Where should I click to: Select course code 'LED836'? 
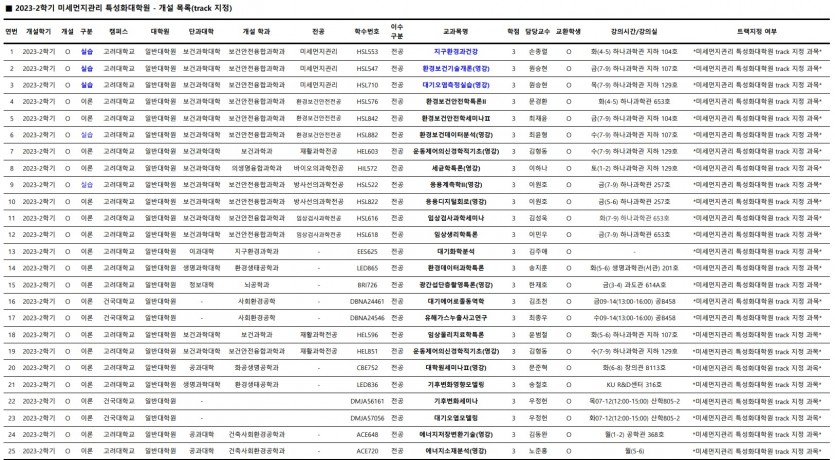(367, 385)
